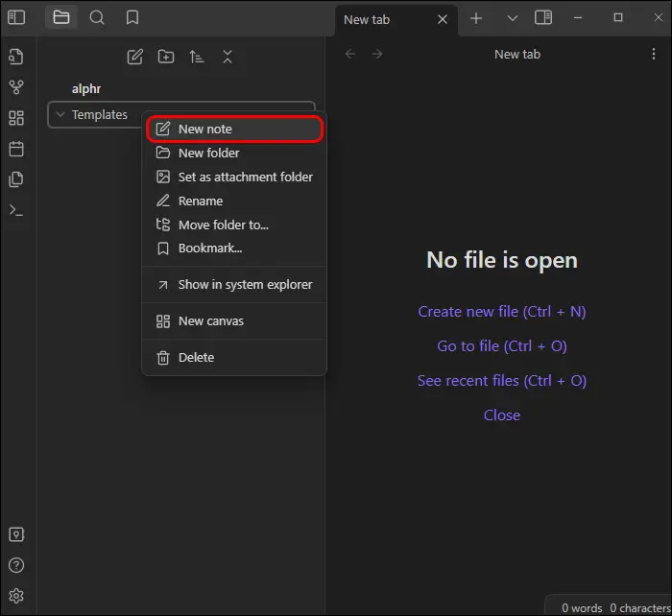This screenshot has width=672, height=616.
Task: Choose Rename in context menu
Action: click(x=234, y=201)
